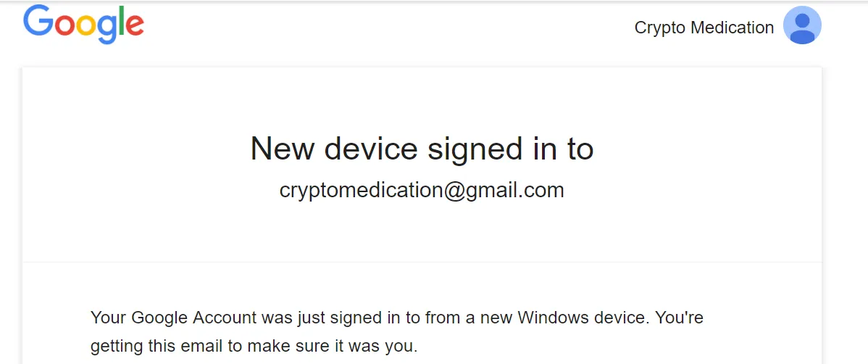Click "Your" at the start of the message

coord(109,318)
